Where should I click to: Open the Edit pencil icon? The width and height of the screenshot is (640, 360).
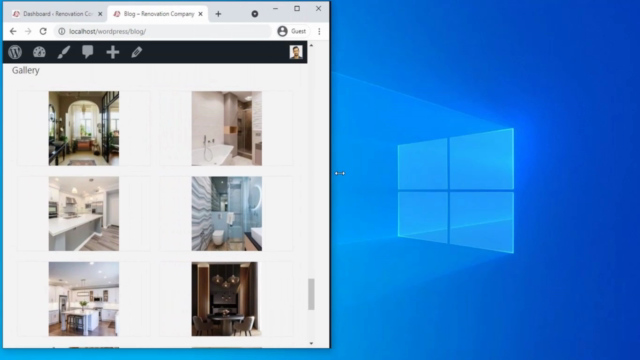137,52
